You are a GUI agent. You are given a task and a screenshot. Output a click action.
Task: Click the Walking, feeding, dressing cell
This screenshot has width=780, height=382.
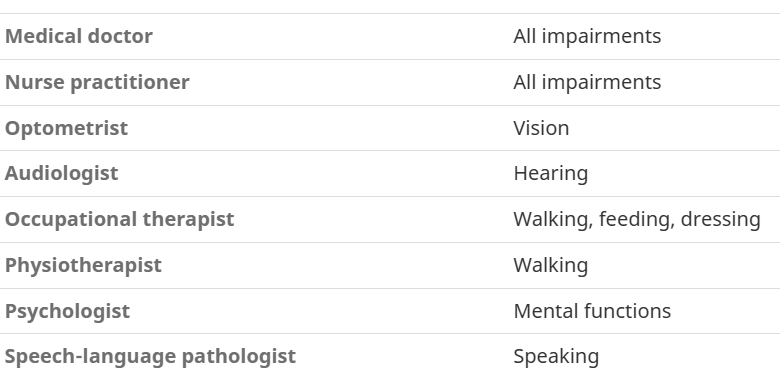pos(637,219)
